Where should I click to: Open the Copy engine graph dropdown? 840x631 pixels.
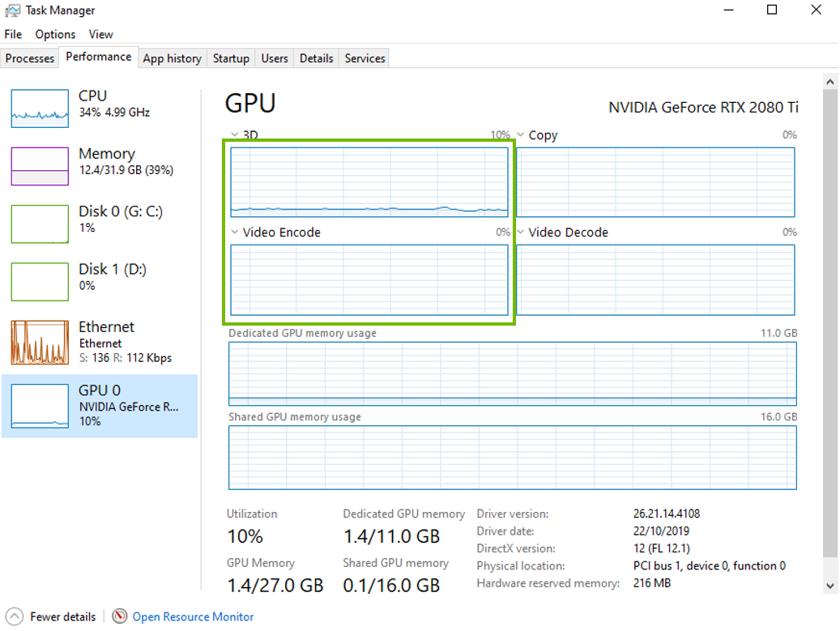(520, 134)
